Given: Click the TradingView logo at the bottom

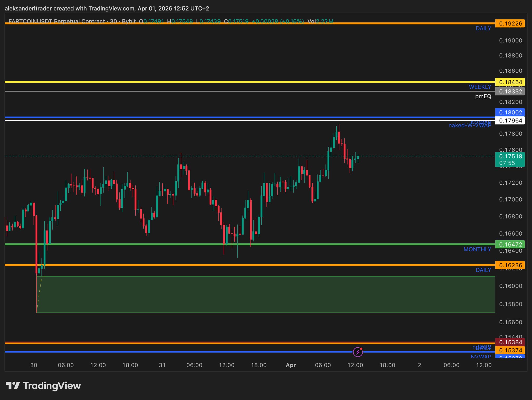Looking at the screenshot, I should 43,385.
